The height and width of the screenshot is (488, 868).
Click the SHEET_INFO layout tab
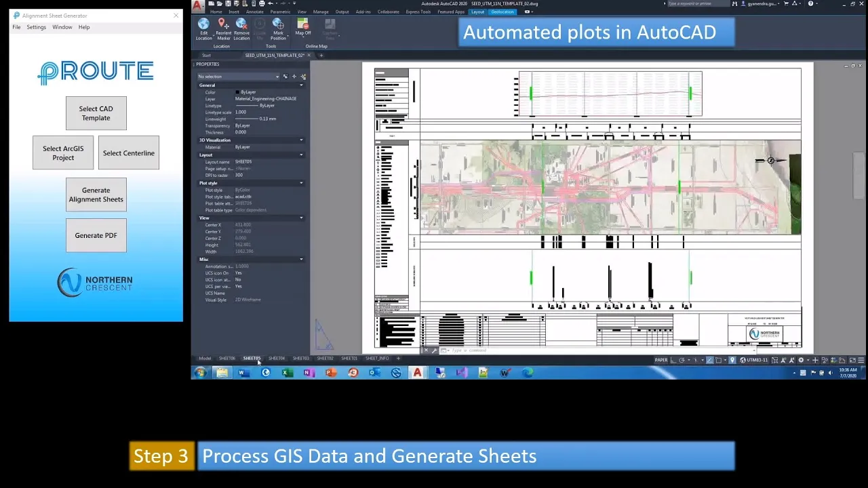(377, 359)
